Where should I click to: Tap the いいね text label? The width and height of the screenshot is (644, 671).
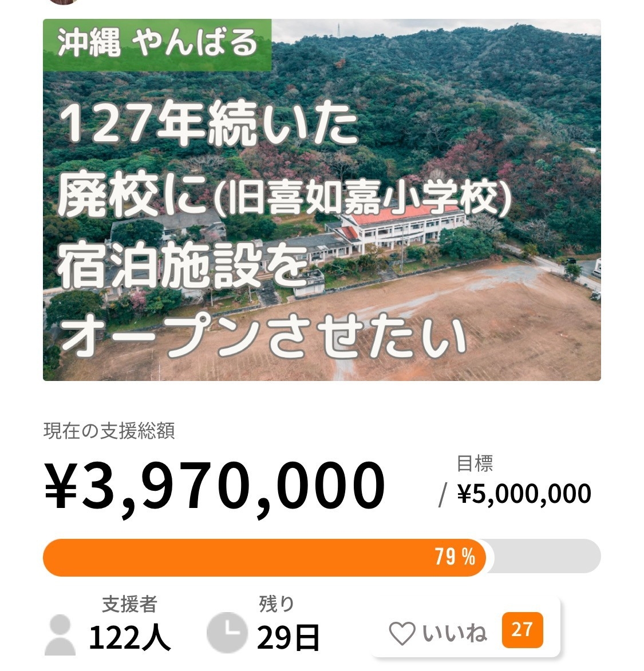click(455, 633)
